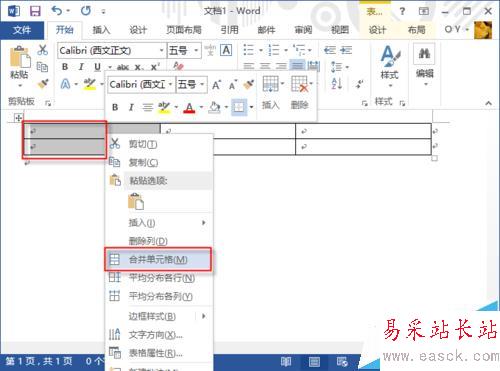The image size is (500, 371).
Task: Click the clear formatting eraser icon
Action: tap(178, 66)
